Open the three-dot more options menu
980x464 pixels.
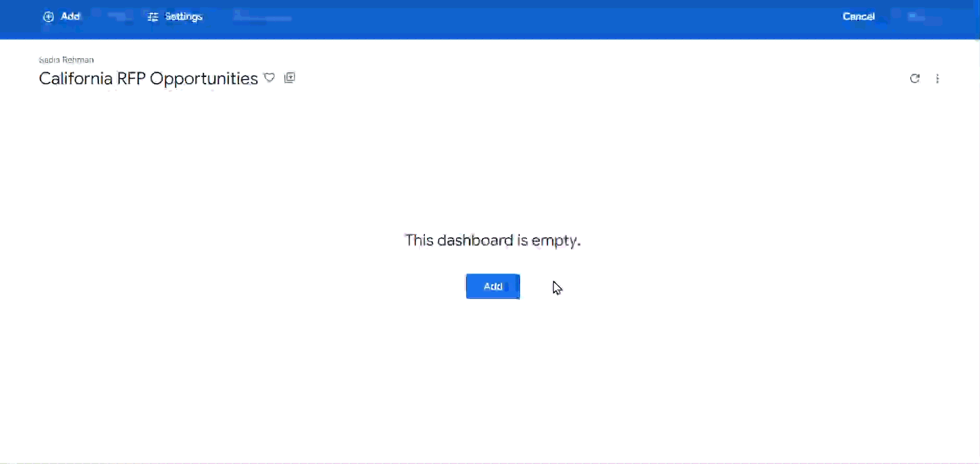point(938,79)
